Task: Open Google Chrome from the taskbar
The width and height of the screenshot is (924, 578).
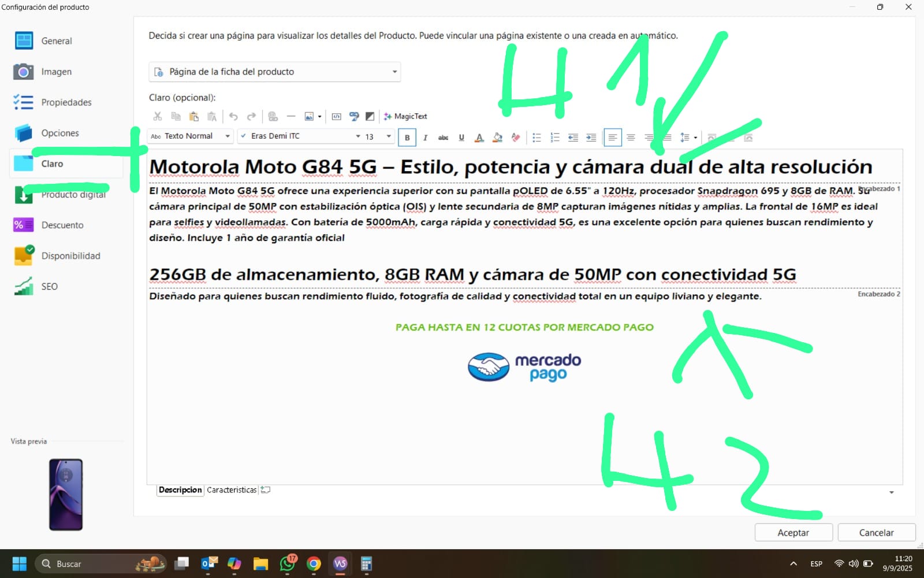Action: tap(314, 564)
